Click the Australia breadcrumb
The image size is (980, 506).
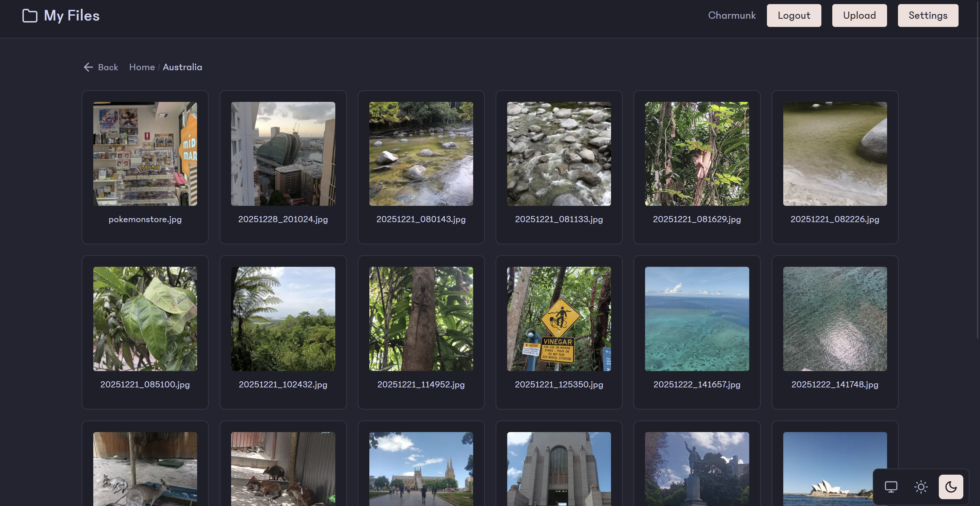coord(182,67)
